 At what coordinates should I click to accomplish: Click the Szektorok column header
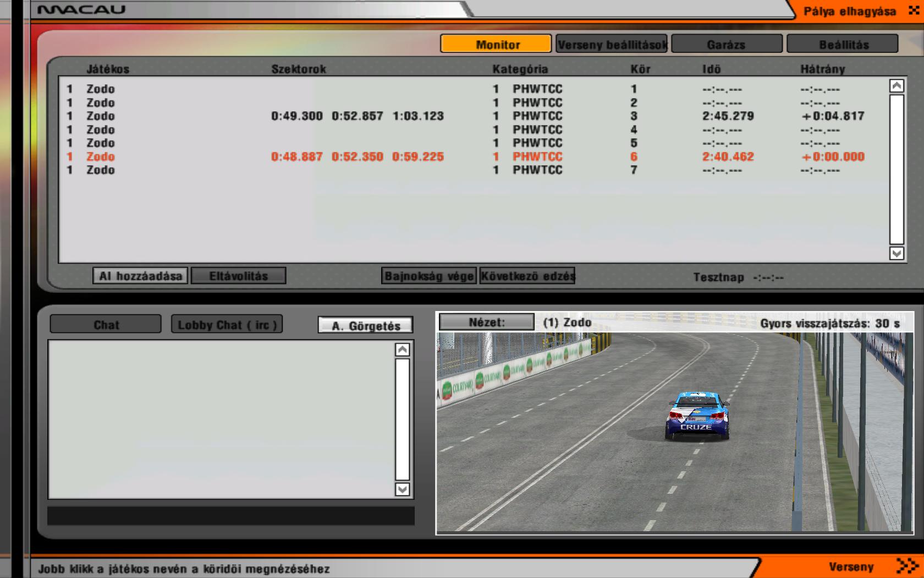299,69
